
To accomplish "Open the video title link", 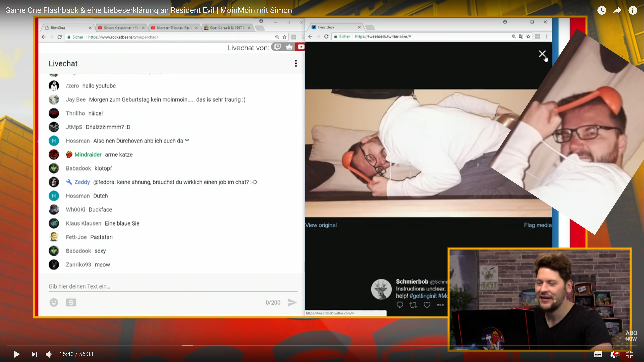I will [148, 10].
